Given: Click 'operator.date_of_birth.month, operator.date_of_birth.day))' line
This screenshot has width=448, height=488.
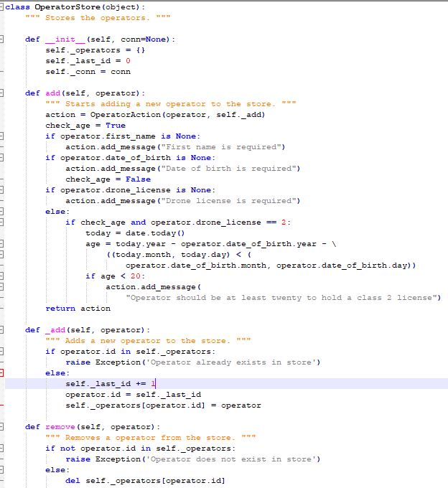Looking at the screenshot, I should [x=271, y=266].
